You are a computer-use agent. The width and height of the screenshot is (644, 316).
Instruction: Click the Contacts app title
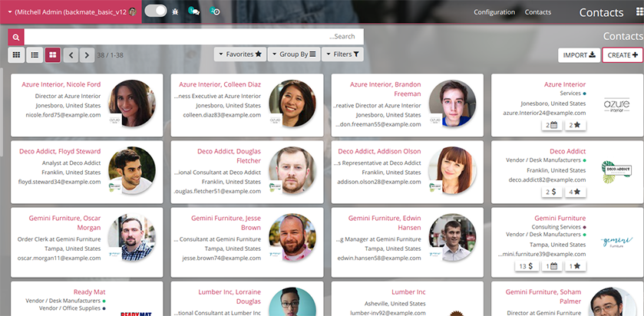point(601,12)
